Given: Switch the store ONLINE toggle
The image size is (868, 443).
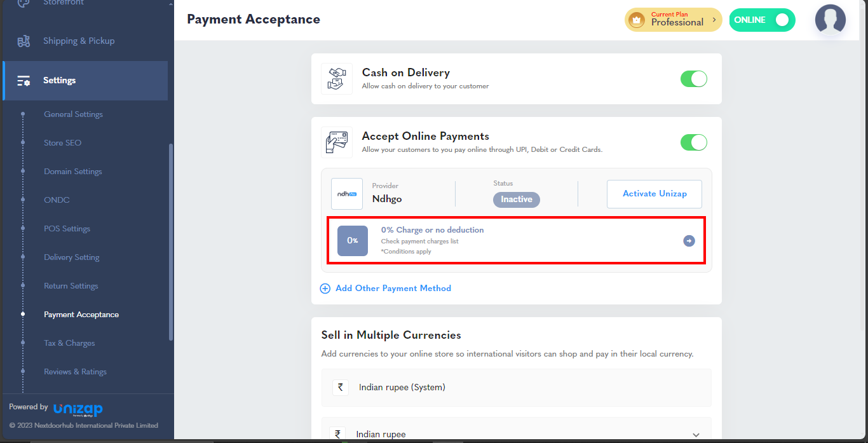Looking at the screenshot, I should [762, 20].
